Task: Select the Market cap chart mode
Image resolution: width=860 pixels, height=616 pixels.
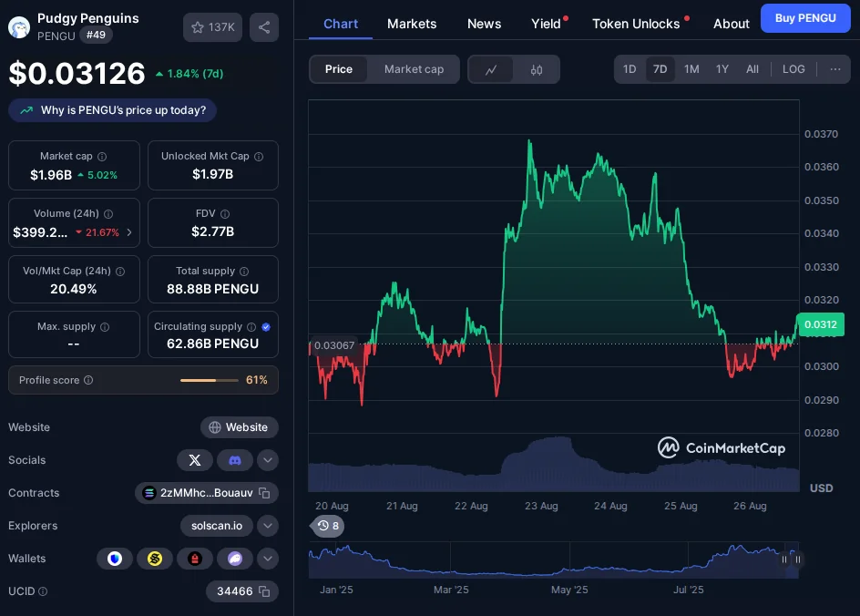Action: click(x=415, y=69)
